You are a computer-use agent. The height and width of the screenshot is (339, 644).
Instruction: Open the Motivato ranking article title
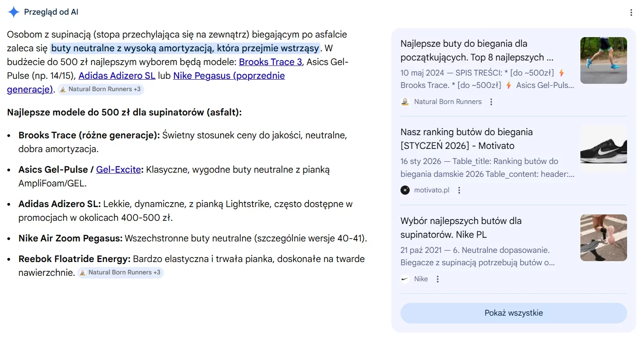click(467, 138)
